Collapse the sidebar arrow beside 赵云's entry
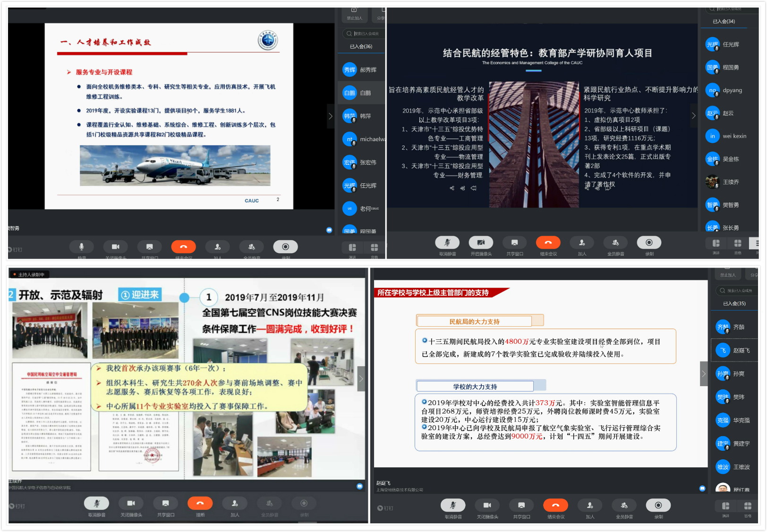Screen dimensions: 767x532 point(693,116)
